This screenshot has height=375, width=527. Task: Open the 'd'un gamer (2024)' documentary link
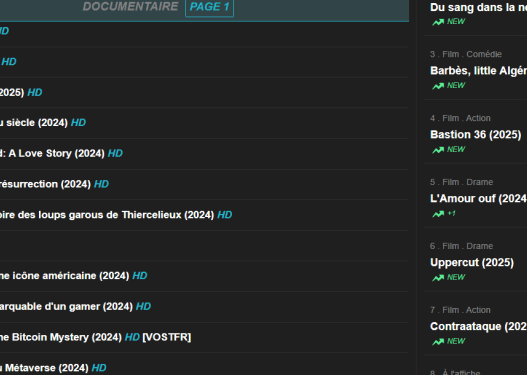[x=66, y=306]
